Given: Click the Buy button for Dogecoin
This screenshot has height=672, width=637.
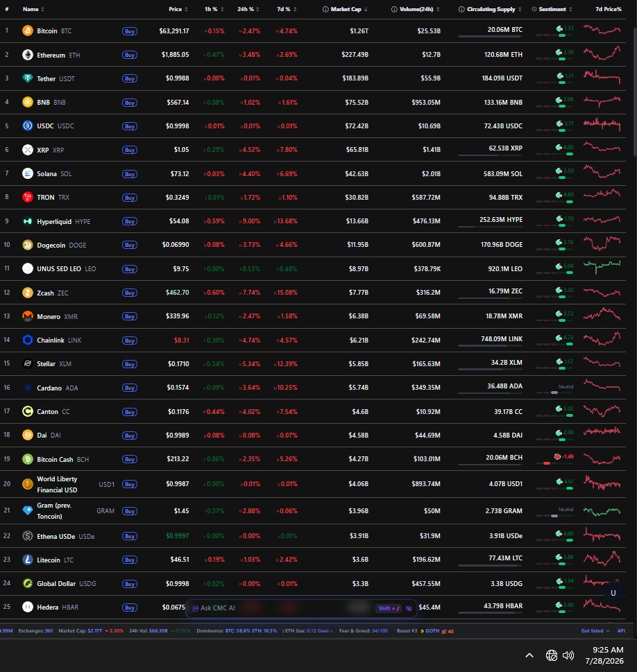Looking at the screenshot, I should [x=130, y=245].
